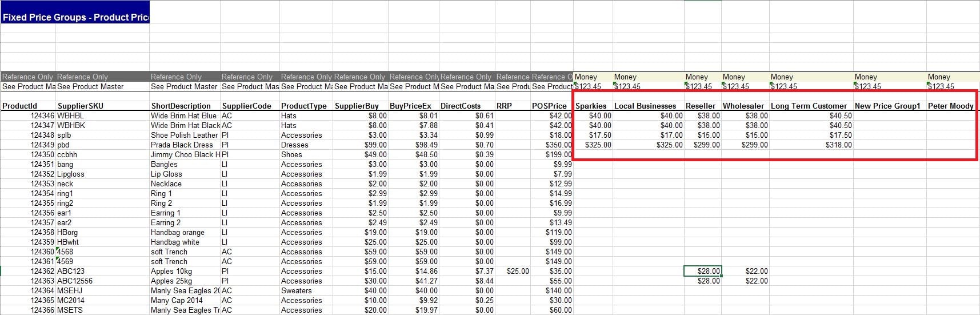Select the Necklace description cell
Image resolution: width=980 pixels, height=315 pixels.
point(185,184)
